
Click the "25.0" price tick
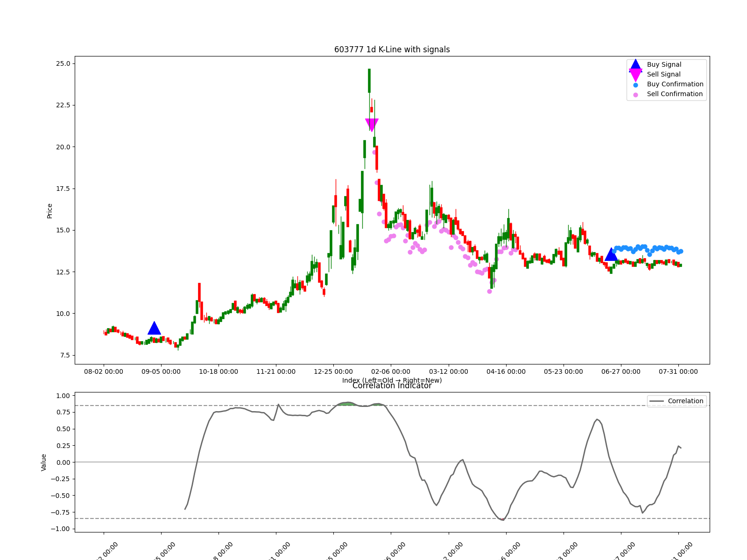coord(63,63)
